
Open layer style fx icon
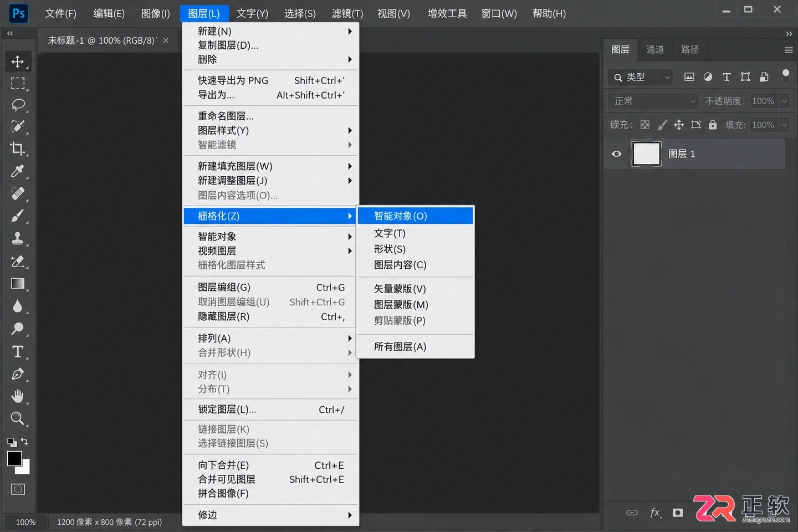(655, 513)
